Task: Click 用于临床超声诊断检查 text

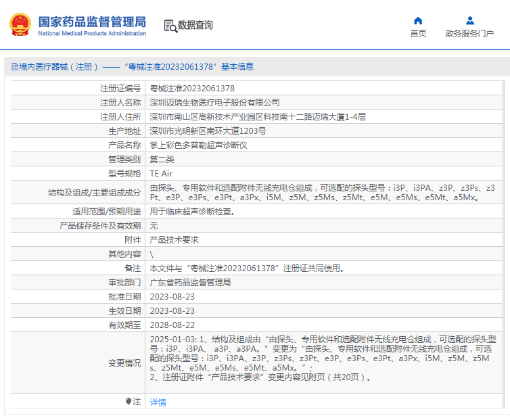Action: point(192,212)
